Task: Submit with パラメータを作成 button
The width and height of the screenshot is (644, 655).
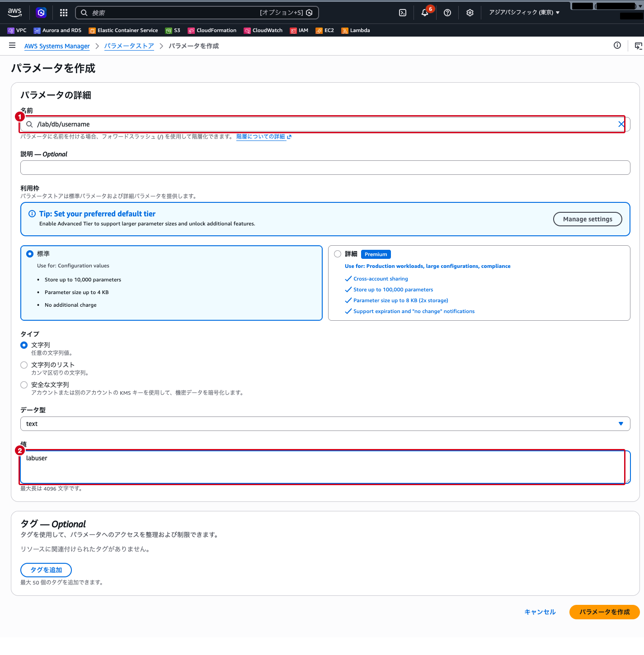Action: pos(605,612)
